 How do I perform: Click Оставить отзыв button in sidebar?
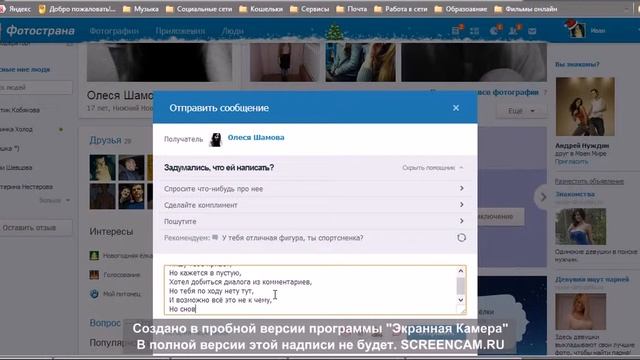34,228
